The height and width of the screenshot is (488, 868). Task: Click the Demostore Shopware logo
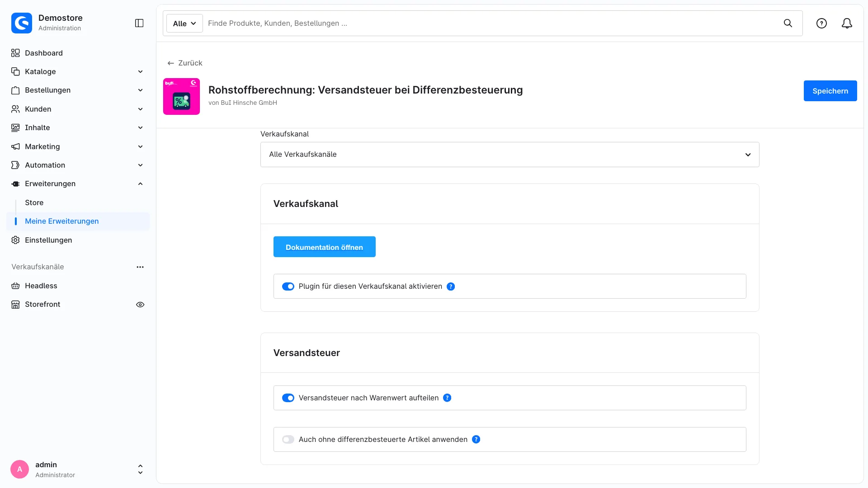click(x=22, y=23)
